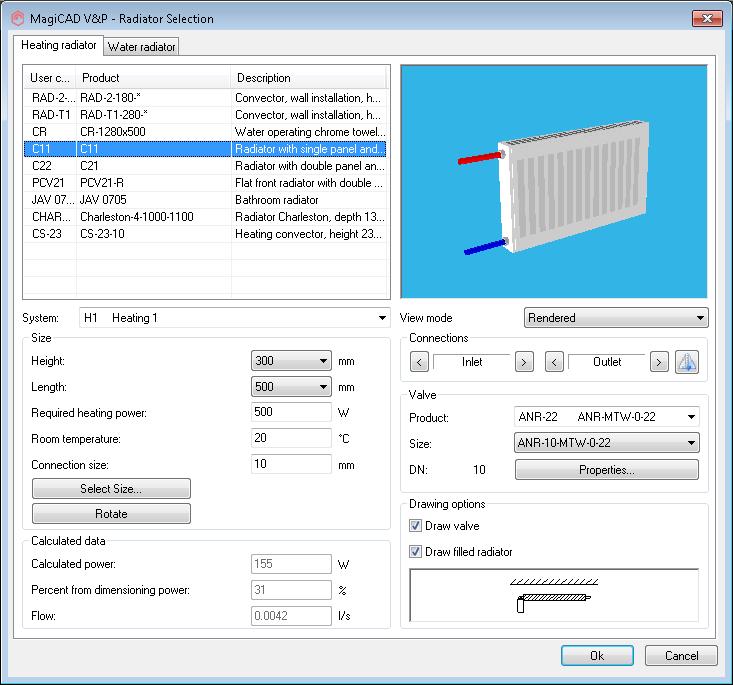Move inlet connection to next position
Image resolution: width=733 pixels, height=685 pixels.
coord(524,362)
